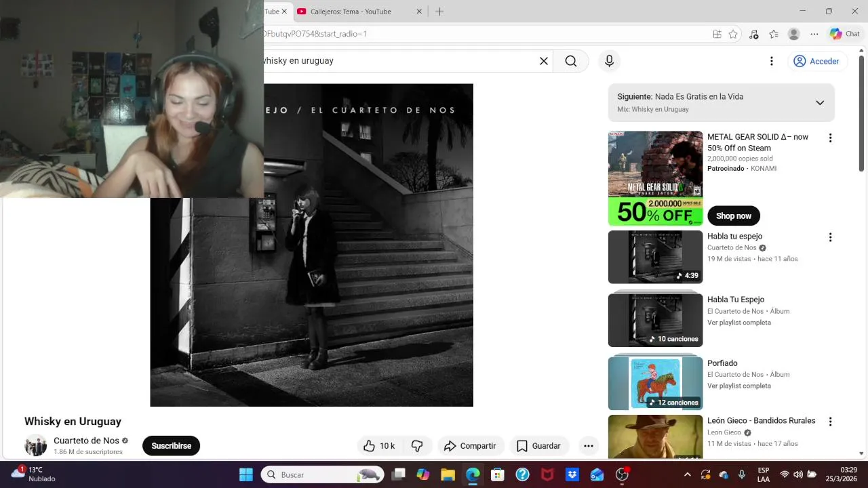Screen dimensions: 868x488
Task: Open options for León Gieco Bandidos Rurales
Action: click(x=830, y=422)
